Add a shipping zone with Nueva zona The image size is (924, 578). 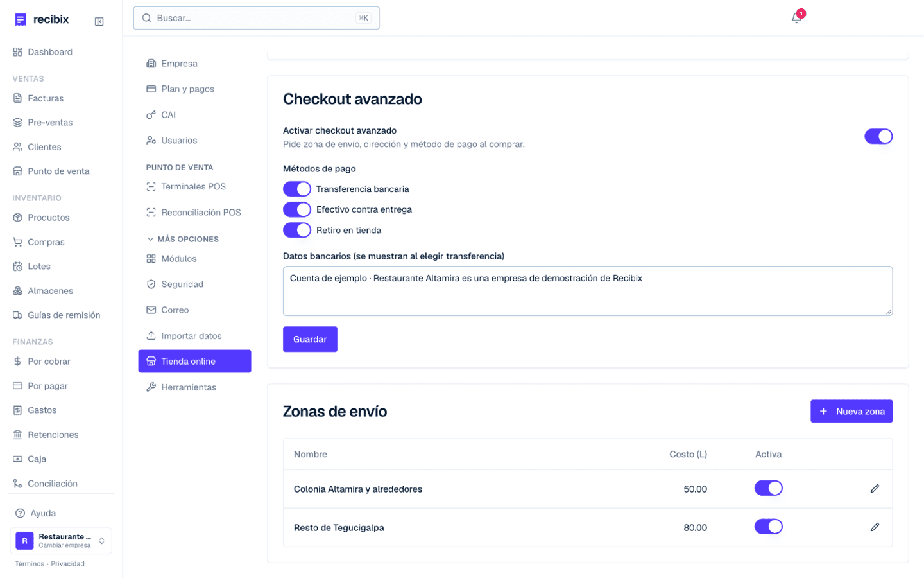pyautogui.click(x=851, y=411)
